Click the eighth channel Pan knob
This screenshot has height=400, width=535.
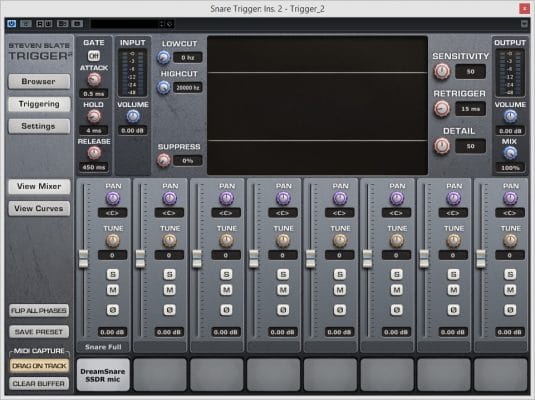click(510, 198)
